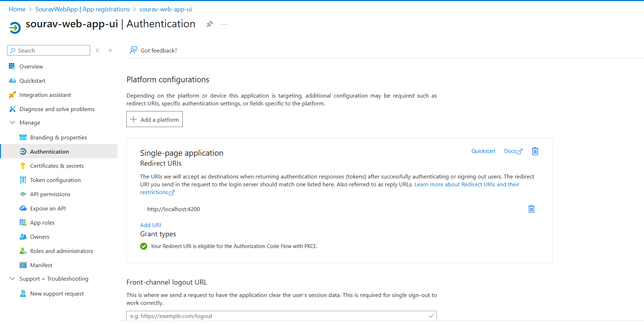Collapse the Manage section
Screen dimensions: 644x325
(x=12, y=122)
